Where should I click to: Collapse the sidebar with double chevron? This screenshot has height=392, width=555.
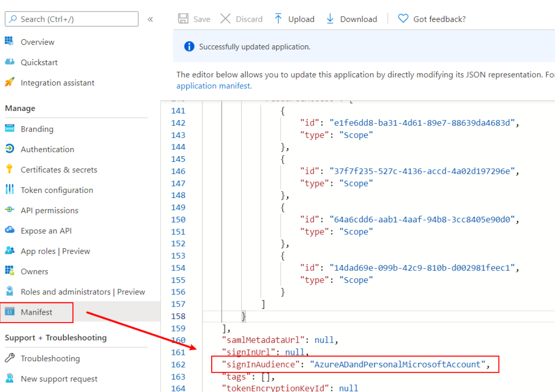[x=150, y=19]
